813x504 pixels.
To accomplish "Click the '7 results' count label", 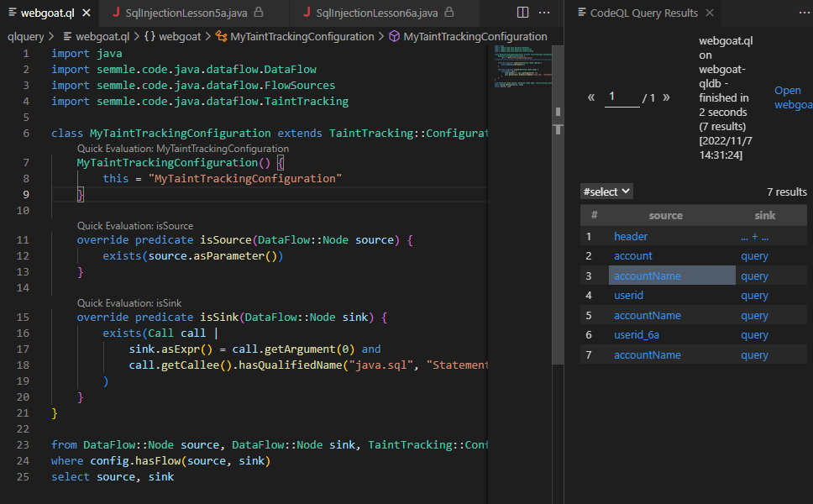I will 787,192.
